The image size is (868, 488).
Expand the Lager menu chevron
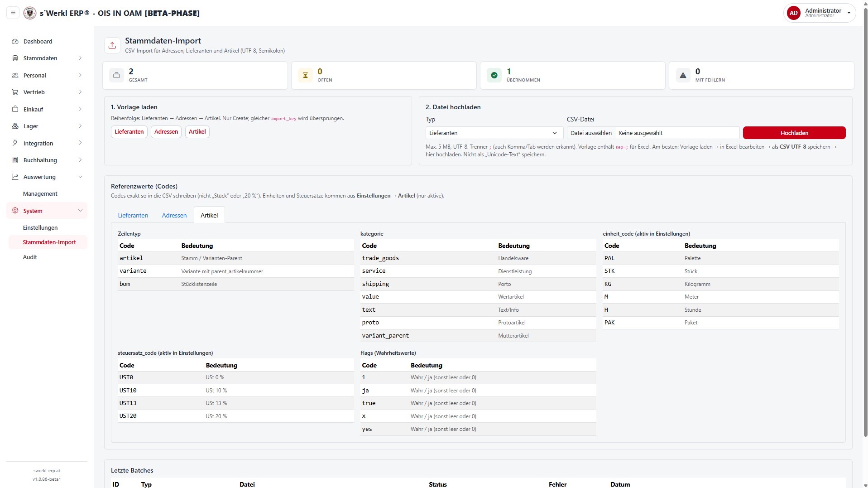[80, 126]
